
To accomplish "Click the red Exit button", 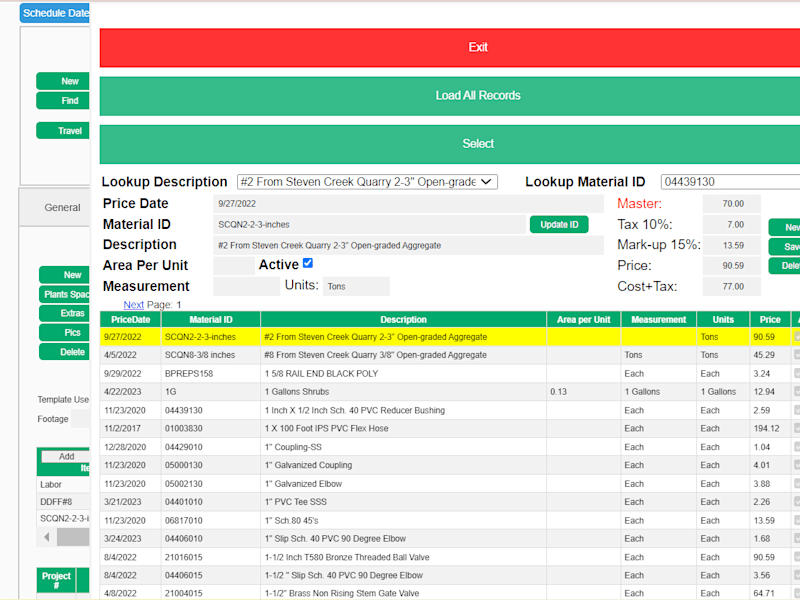I will tap(449, 47).
